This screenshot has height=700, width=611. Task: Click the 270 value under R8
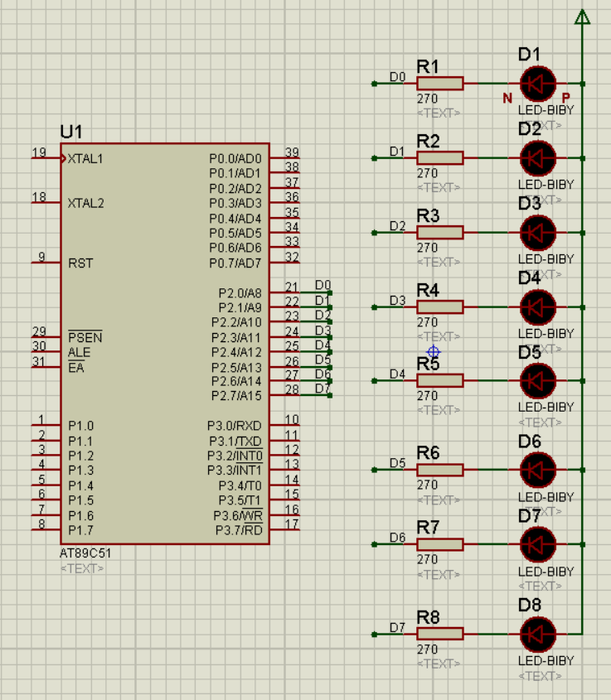click(x=428, y=649)
